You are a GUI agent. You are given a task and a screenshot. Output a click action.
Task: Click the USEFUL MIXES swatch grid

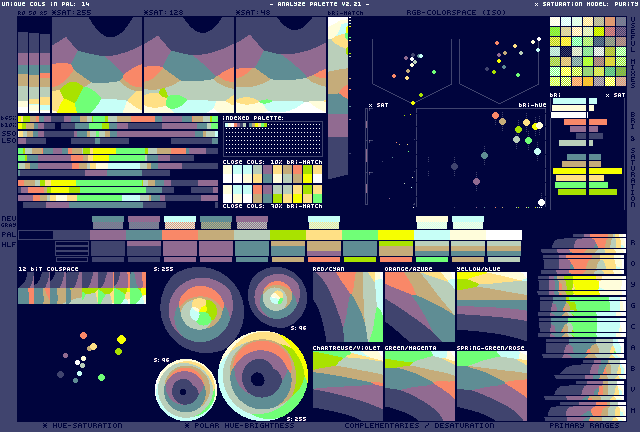point(588,51)
